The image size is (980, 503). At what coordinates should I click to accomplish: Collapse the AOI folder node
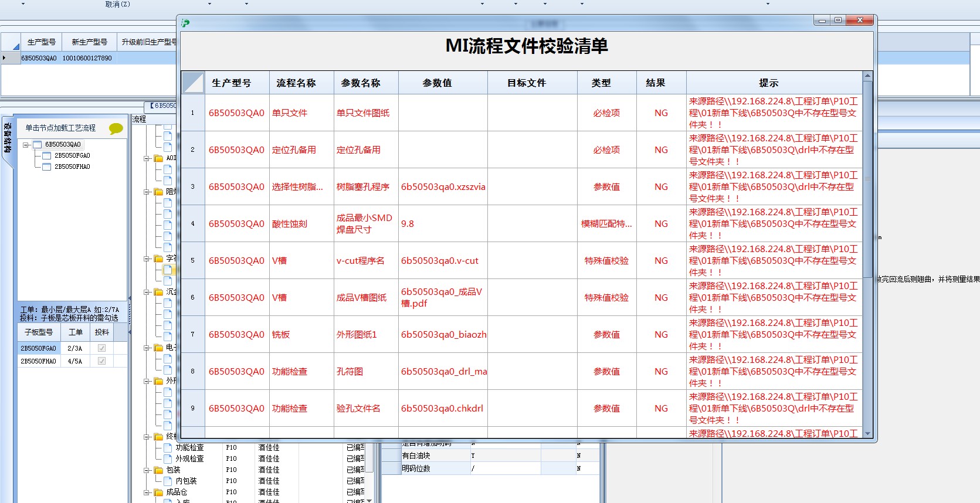pyautogui.click(x=147, y=158)
